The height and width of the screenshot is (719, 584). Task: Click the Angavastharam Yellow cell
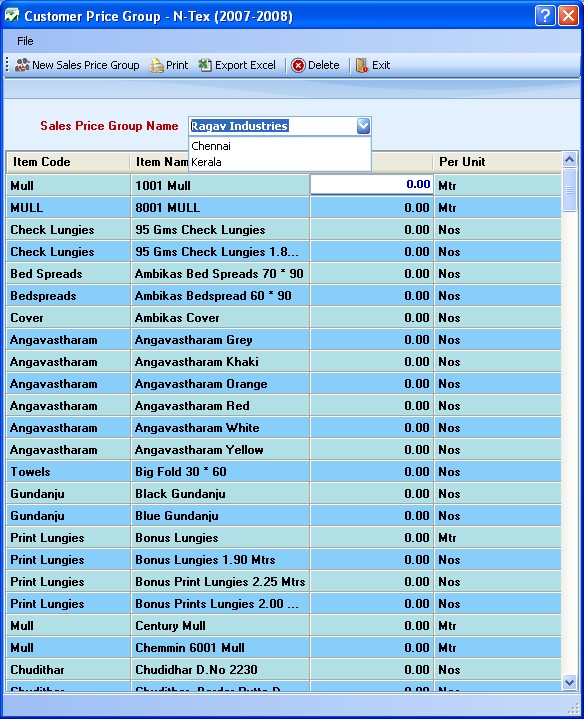(220, 450)
